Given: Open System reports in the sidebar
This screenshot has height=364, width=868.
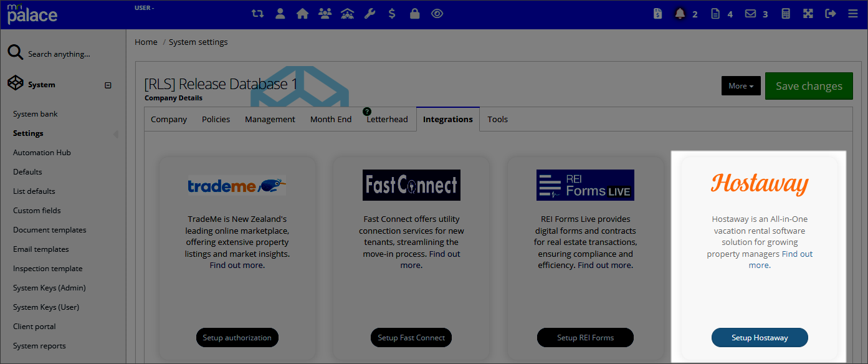Looking at the screenshot, I should tap(39, 346).
